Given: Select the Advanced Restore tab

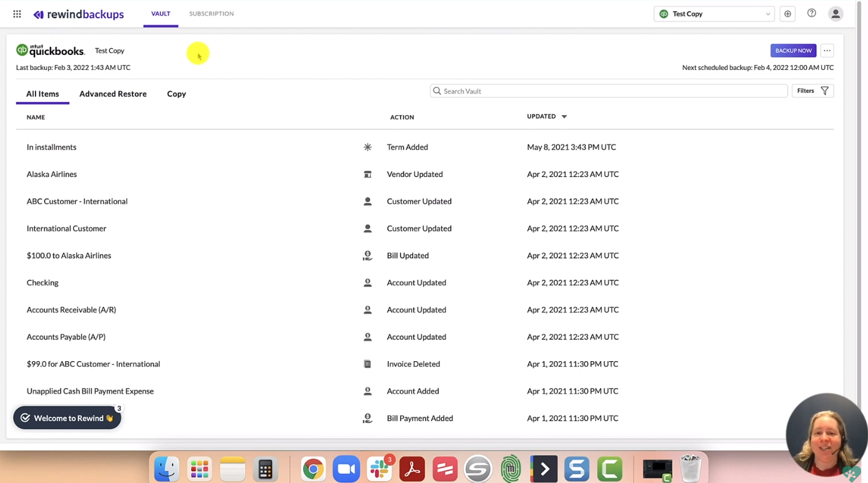Looking at the screenshot, I should click(113, 94).
